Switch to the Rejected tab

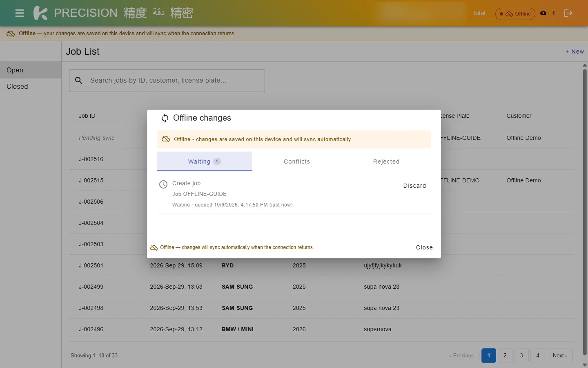click(386, 162)
